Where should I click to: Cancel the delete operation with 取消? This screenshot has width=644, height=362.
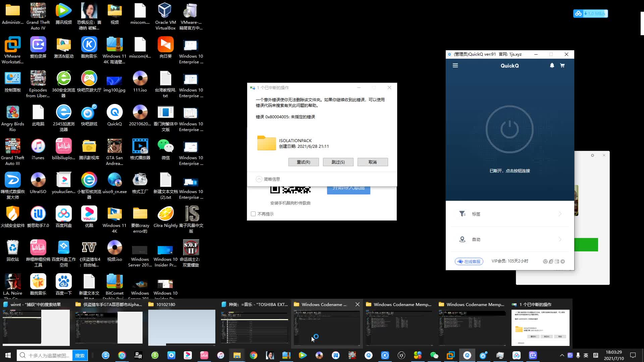point(372,162)
